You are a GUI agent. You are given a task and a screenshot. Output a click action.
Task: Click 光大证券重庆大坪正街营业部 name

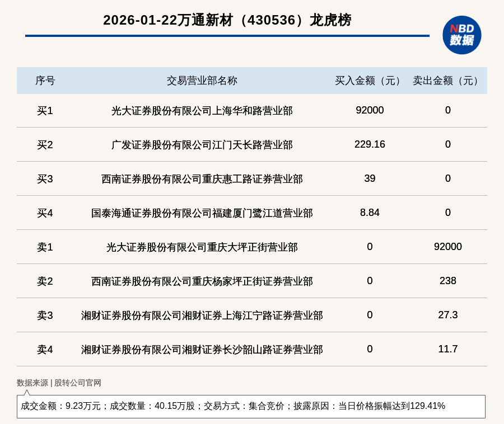click(202, 247)
